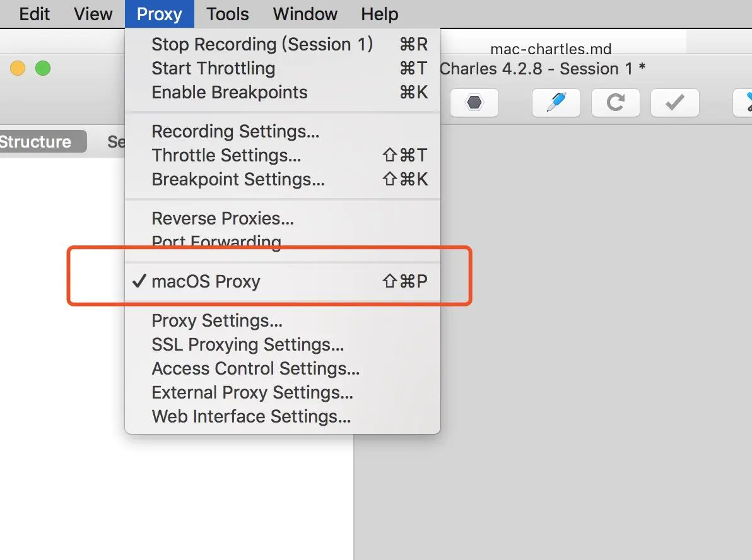Image resolution: width=752 pixels, height=560 pixels.
Task: Open Recording Settings... from menu
Action: pos(283,131)
